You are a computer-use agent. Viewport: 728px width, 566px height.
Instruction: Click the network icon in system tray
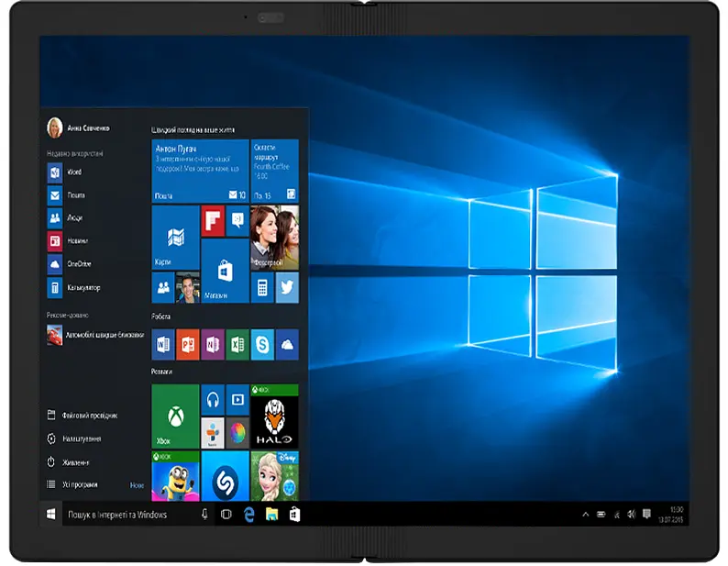click(616, 514)
